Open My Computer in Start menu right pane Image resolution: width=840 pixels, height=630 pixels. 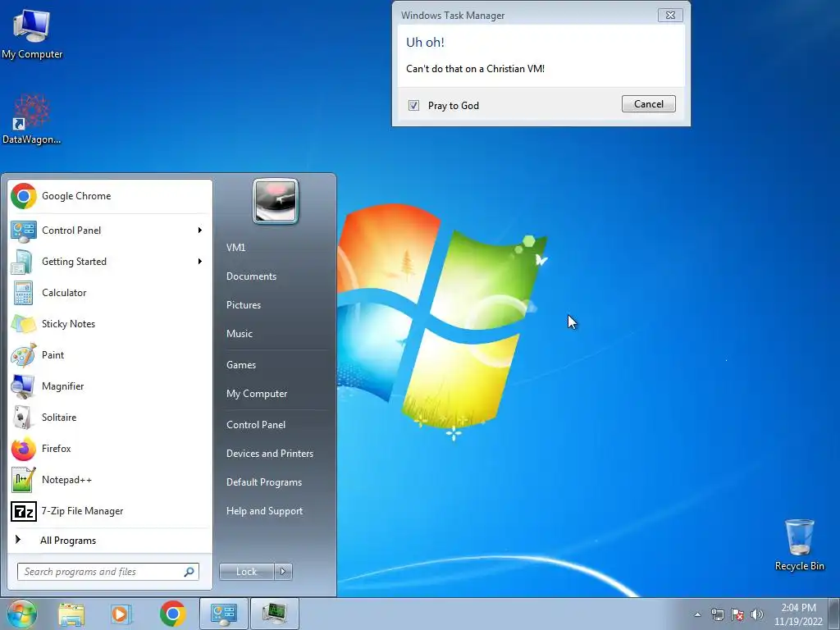tap(257, 394)
